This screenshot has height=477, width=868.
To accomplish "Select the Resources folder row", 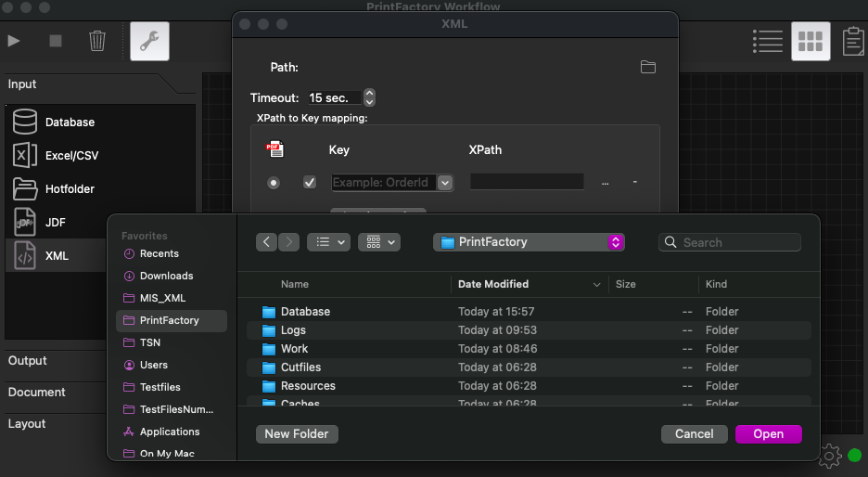I will click(x=529, y=385).
